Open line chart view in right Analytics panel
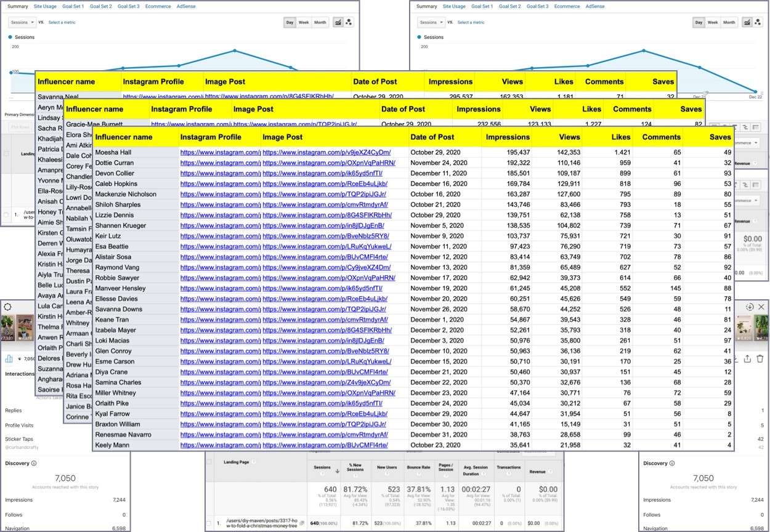This screenshot has width=770, height=532. coord(747,22)
